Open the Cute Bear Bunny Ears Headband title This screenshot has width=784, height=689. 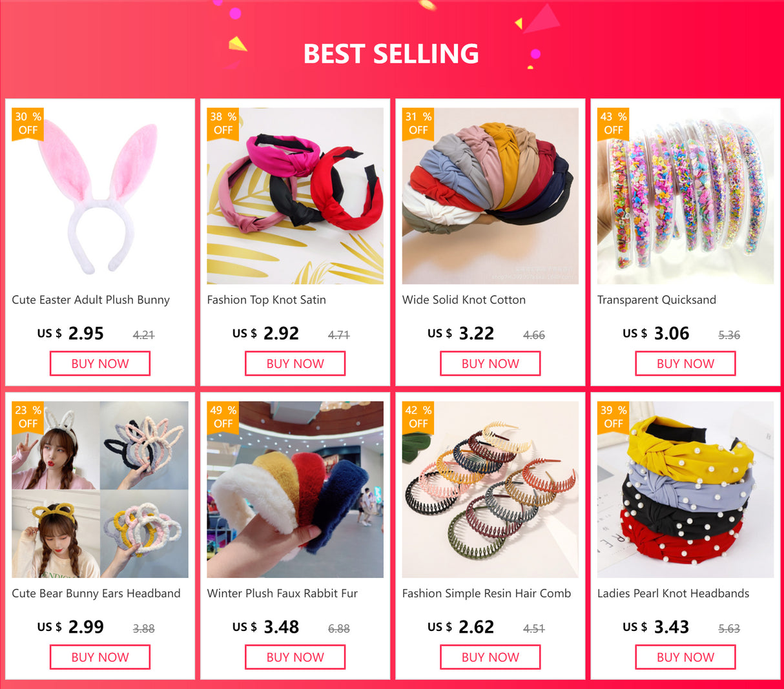click(x=96, y=593)
